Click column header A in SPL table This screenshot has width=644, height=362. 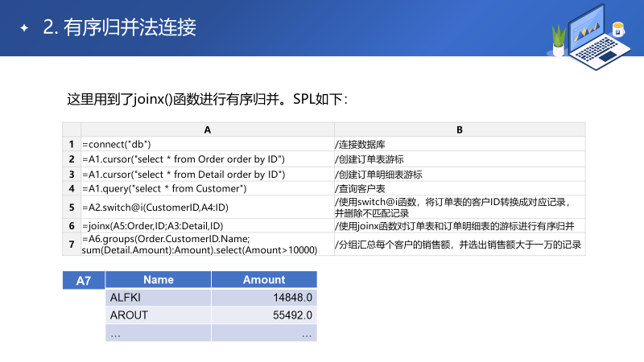click(208, 130)
